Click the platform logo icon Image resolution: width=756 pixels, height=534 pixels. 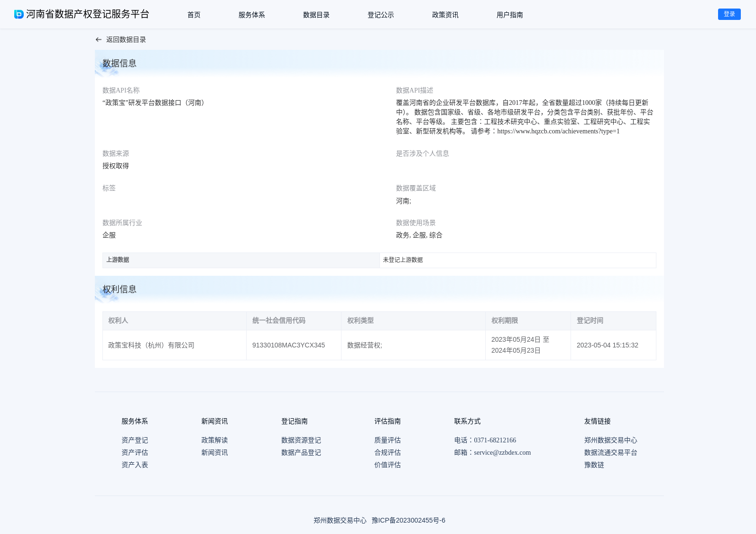click(19, 14)
